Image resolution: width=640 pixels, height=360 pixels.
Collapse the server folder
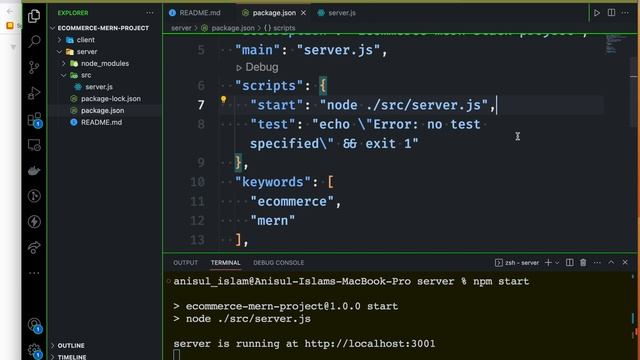pos(87,51)
